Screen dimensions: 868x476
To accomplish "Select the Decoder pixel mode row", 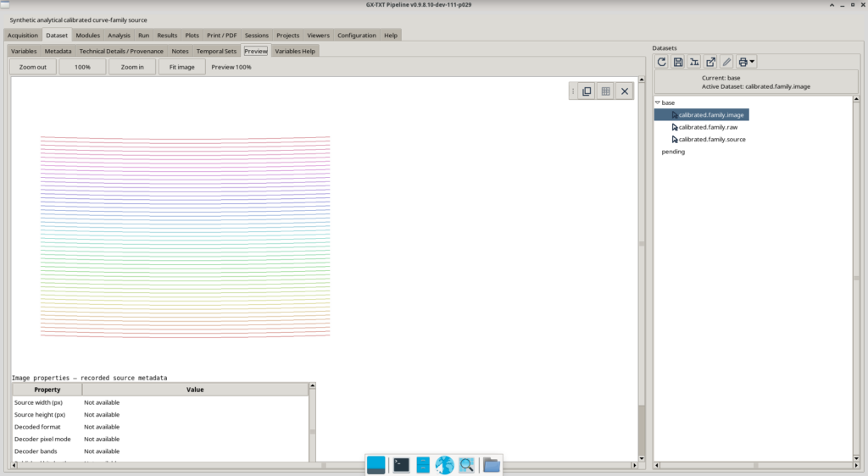I will (160, 439).
